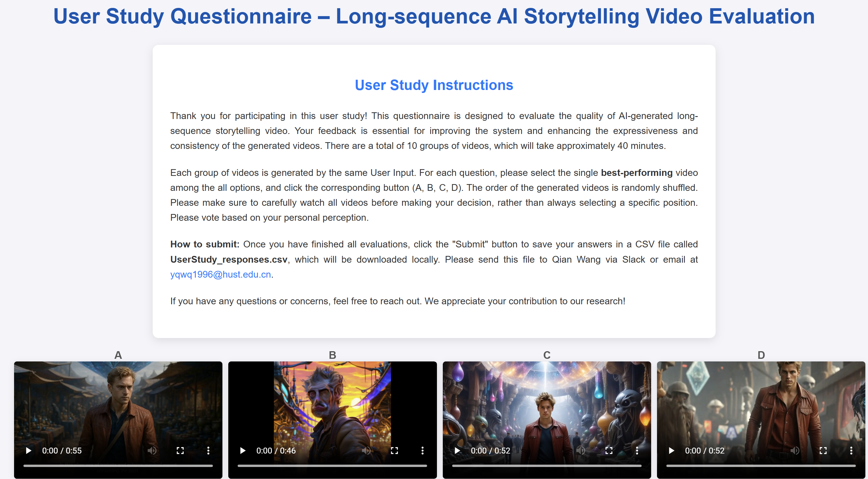Mute video B's audio
Screen dimensions: 868x479
(366, 451)
